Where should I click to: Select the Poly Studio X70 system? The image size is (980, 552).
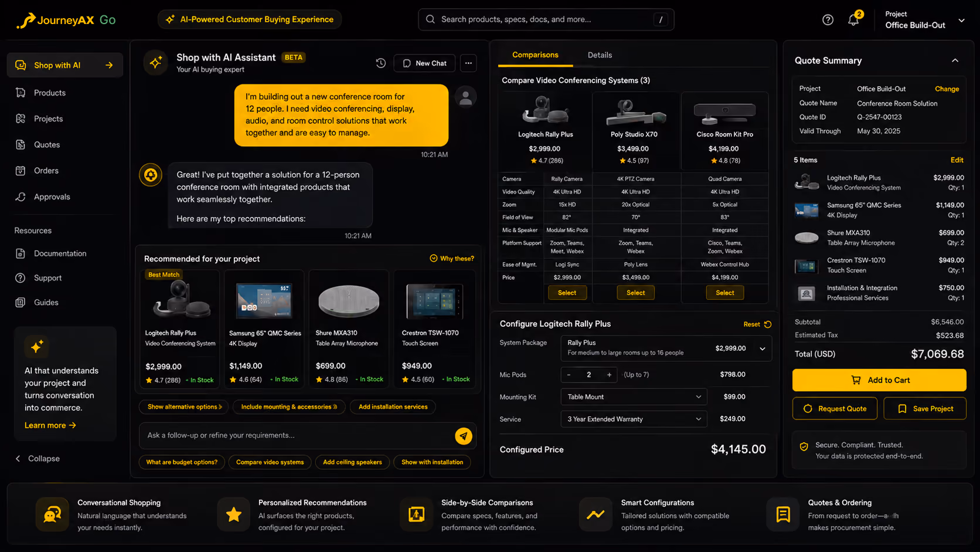point(636,293)
